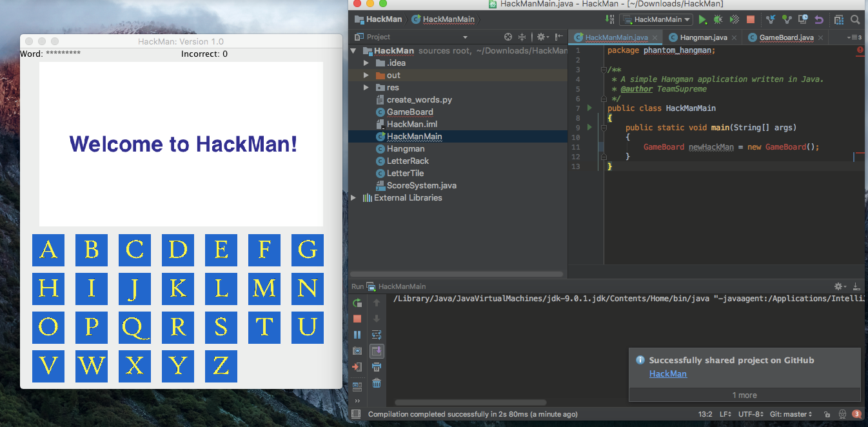Rerun HackManMain in the Run panel
This screenshot has height=427, width=868.
357,303
